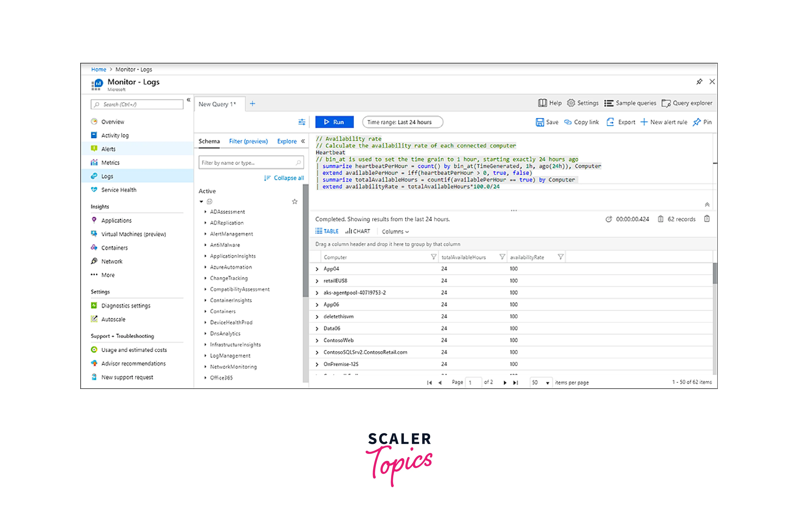The width and height of the screenshot is (798, 532).
Task: Switch to the Filter (preview) tab
Action: point(248,141)
